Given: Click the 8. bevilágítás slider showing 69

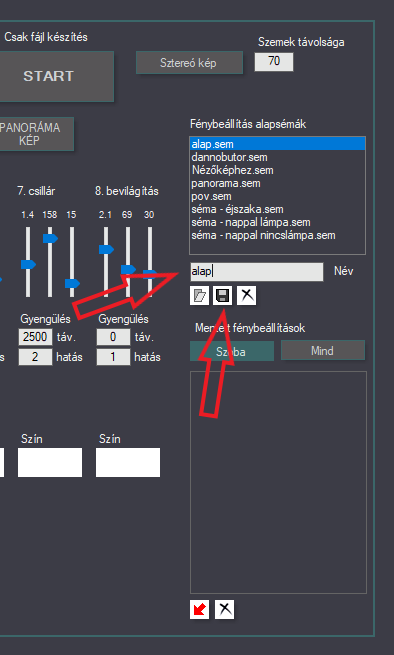Looking at the screenshot, I should [128, 262].
